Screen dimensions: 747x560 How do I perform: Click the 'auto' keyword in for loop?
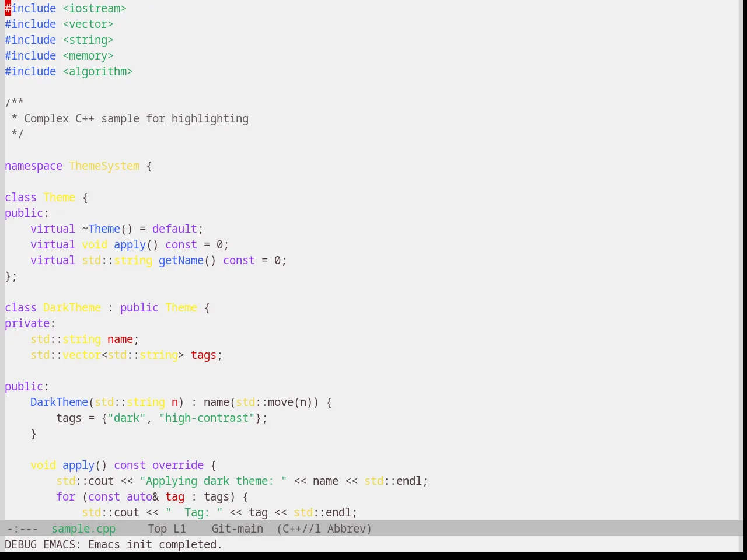click(139, 496)
